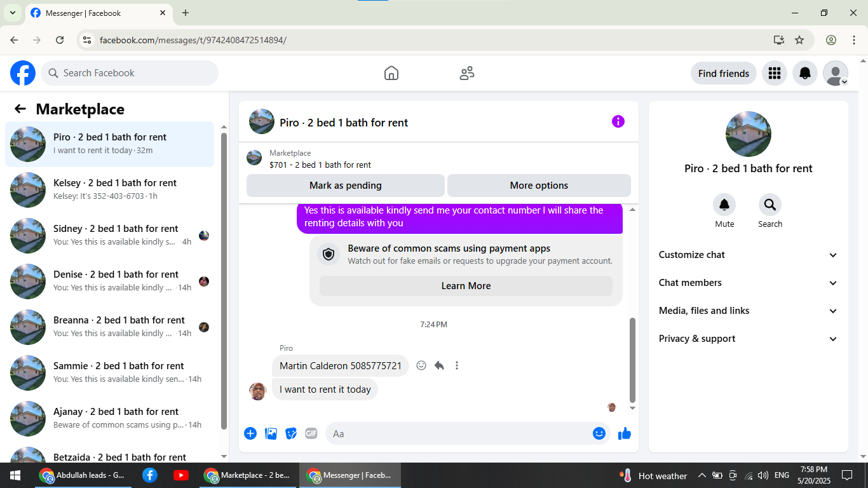Open the account profile avatar menu

point(836,73)
